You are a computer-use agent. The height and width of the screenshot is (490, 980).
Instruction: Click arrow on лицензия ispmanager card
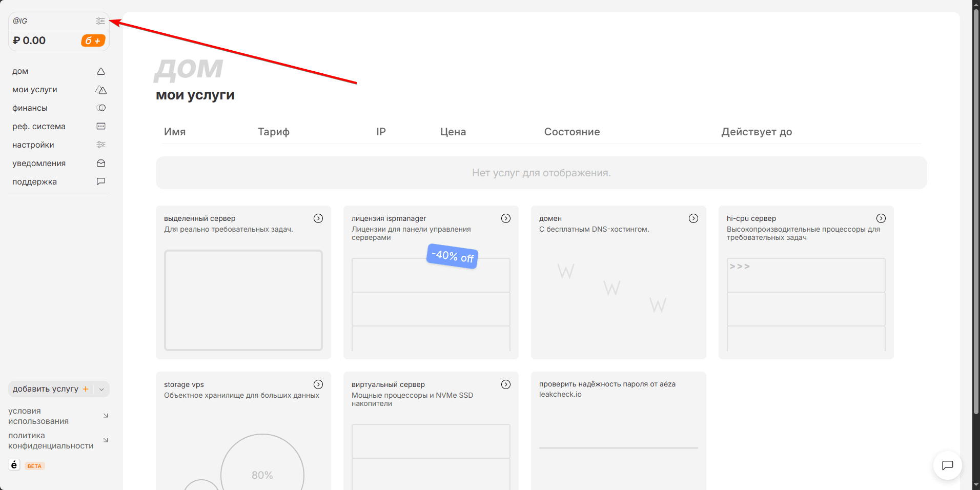point(506,218)
